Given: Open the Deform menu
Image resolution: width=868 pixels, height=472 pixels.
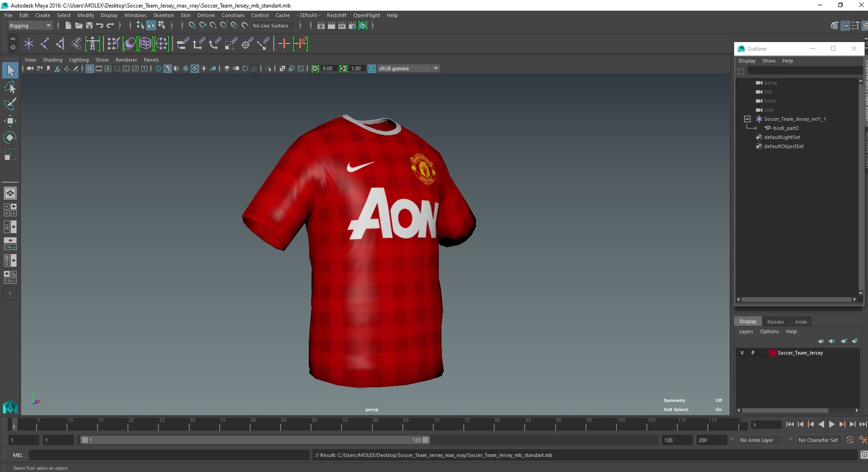Looking at the screenshot, I should [206, 15].
